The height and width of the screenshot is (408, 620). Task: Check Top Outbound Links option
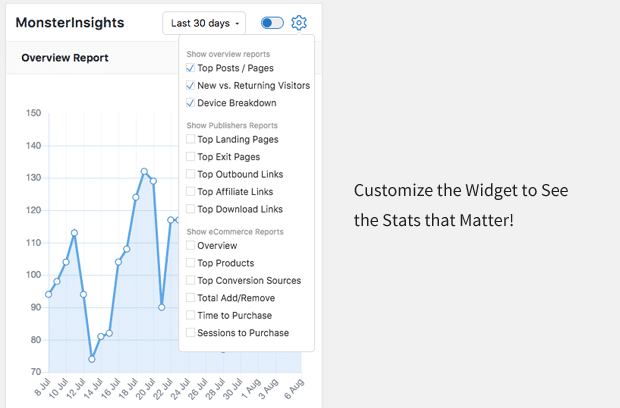point(190,174)
